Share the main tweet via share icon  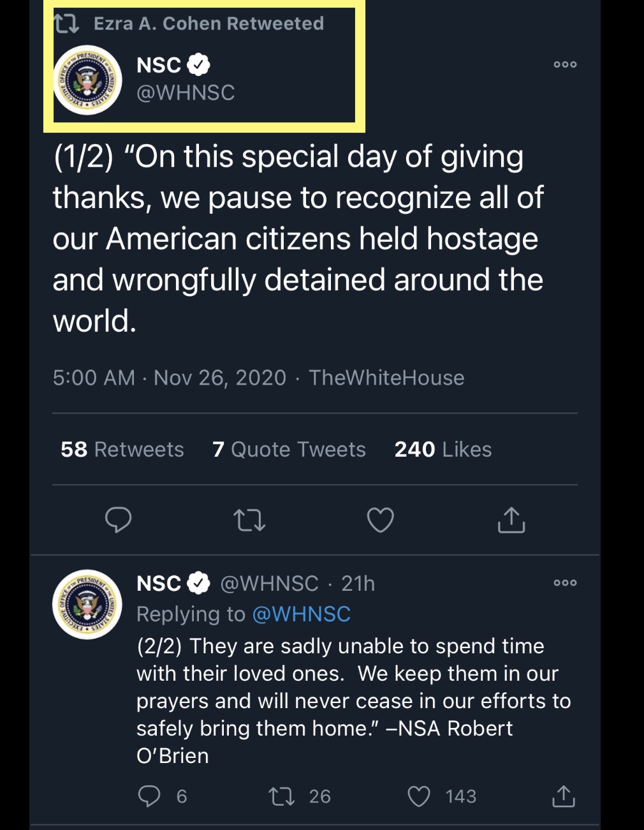click(511, 520)
